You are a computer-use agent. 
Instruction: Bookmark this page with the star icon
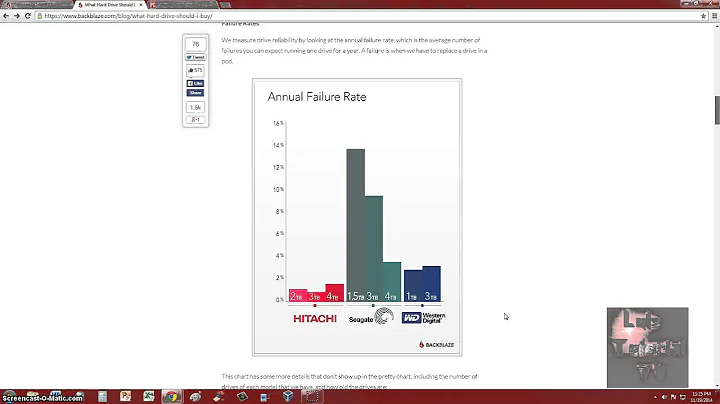[703, 16]
